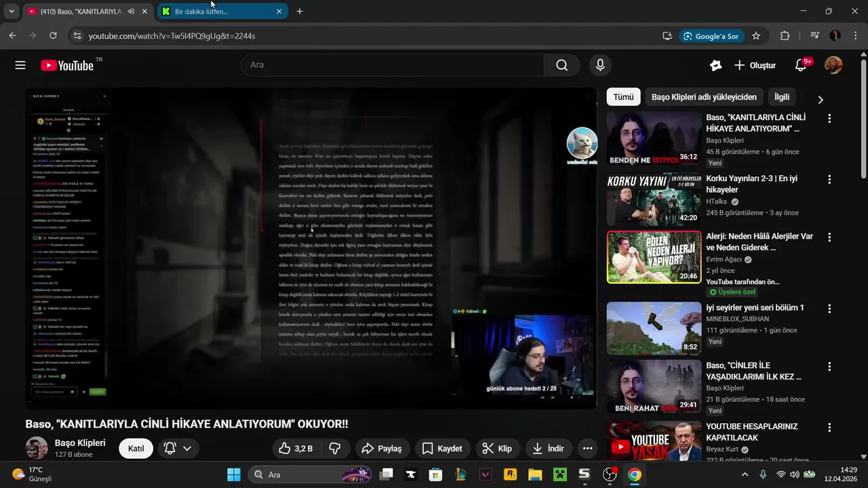
Task: Bookmark this page with star icon
Action: 756,36
